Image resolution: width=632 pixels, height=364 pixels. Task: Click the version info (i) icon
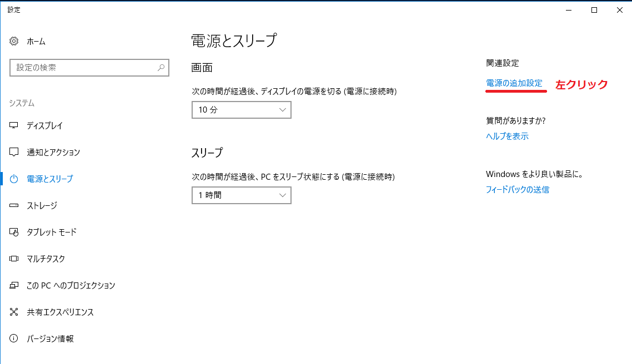(x=14, y=338)
